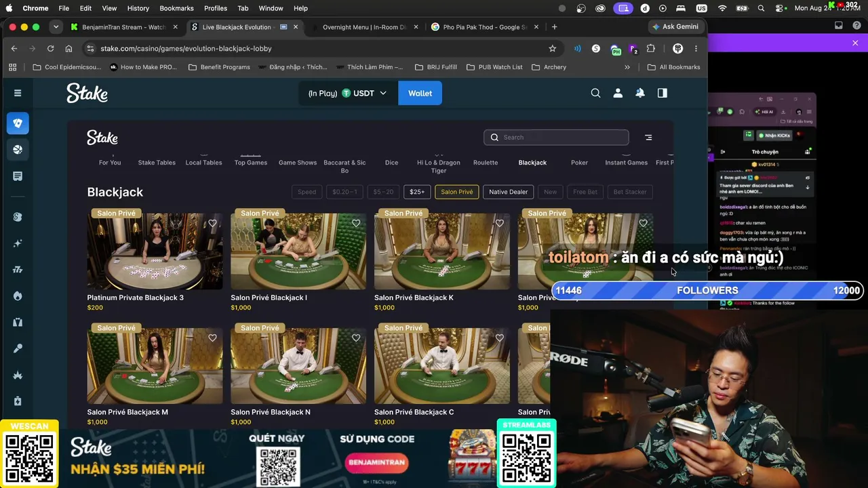Toggle the Native Dealer filter chip
Viewport: 868px width, 488px height.
point(508,192)
